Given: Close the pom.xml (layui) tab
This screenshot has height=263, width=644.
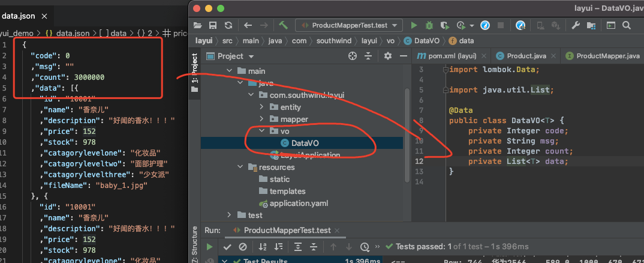Looking at the screenshot, I should pos(484,56).
